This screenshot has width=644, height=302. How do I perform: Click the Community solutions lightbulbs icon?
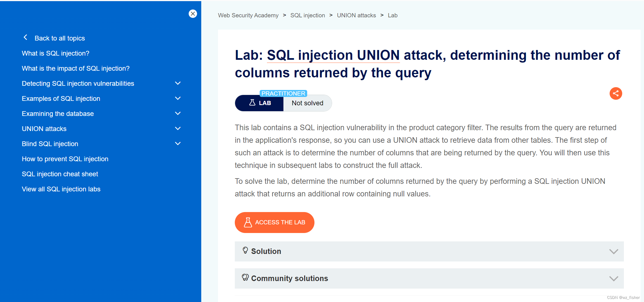pyautogui.click(x=245, y=277)
